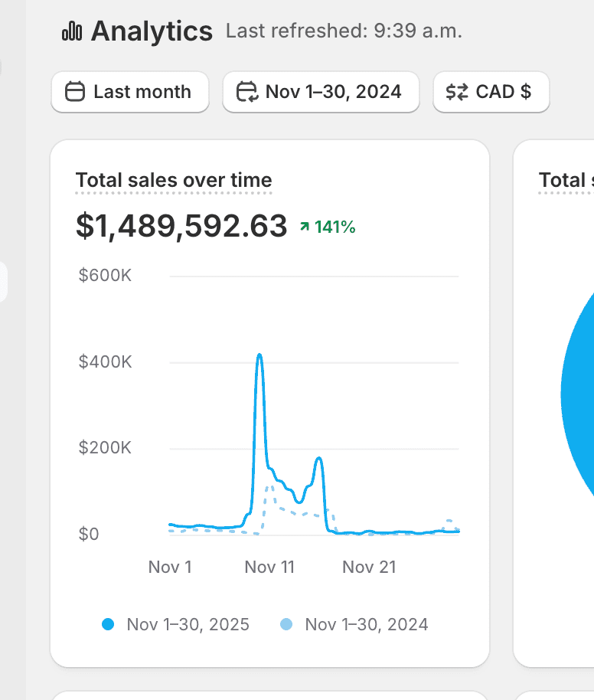The height and width of the screenshot is (700, 594).
Task: Click the comparison calendar icon beside Nov 1–30, 2024
Action: click(246, 92)
